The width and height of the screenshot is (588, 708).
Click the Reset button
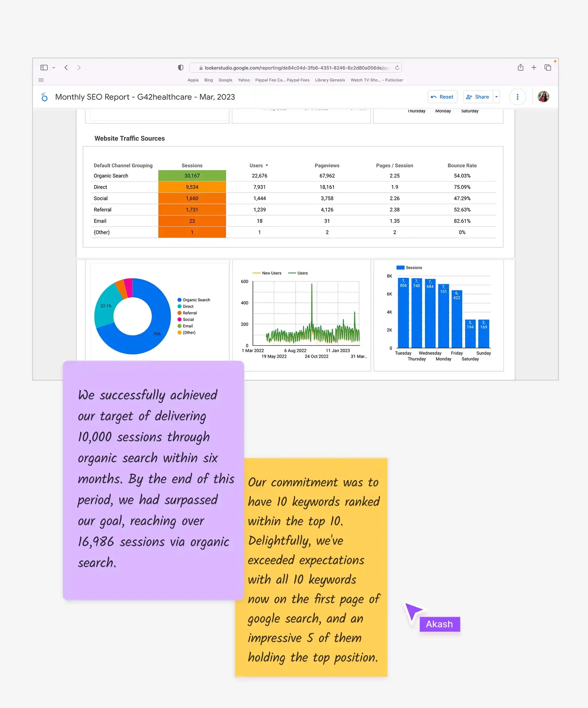coord(442,97)
